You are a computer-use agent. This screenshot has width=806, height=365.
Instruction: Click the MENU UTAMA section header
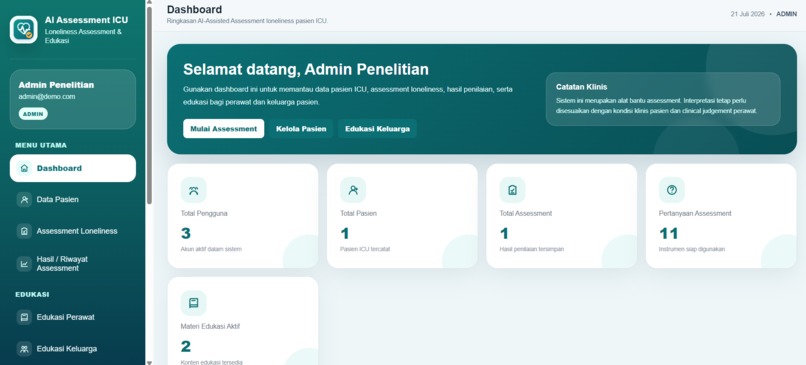(x=41, y=145)
